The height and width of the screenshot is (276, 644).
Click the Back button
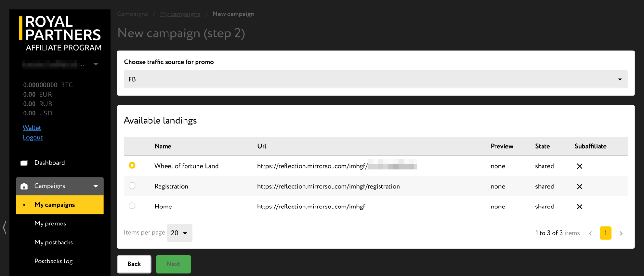pyautogui.click(x=134, y=264)
